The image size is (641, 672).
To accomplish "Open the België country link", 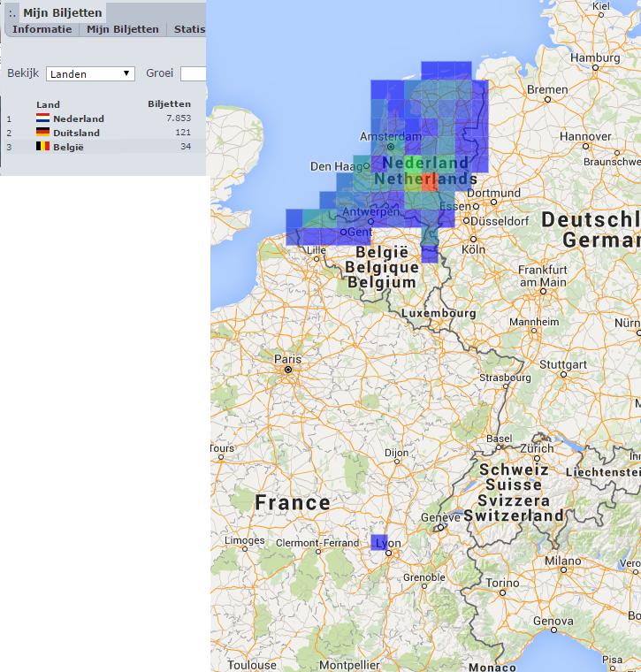I will (x=68, y=147).
